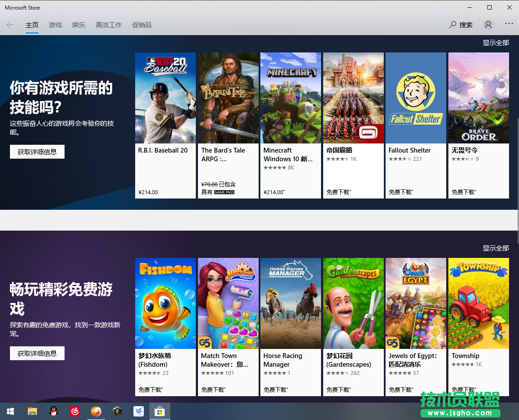
Task: Click the Minecraft 8K star rating
Action: 279,168
